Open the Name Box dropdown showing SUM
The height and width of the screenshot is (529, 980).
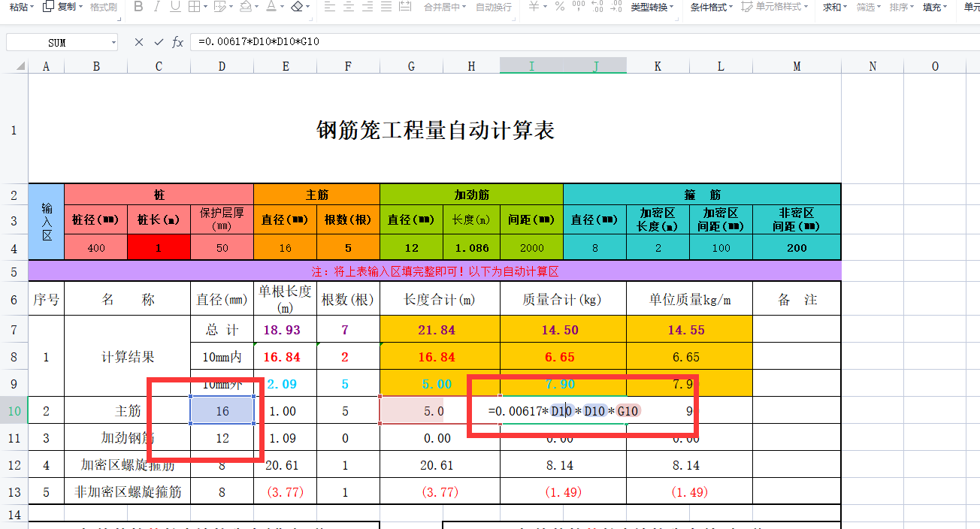click(x=113, y=42)
